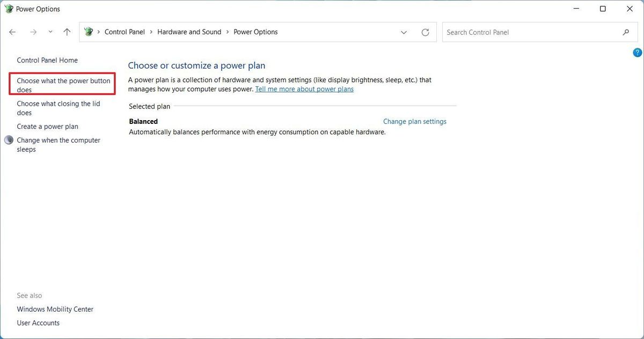This screenshot has width=644, height=339.
Task: Click the grayed-out Forward arrow
Action: [33, 32]
